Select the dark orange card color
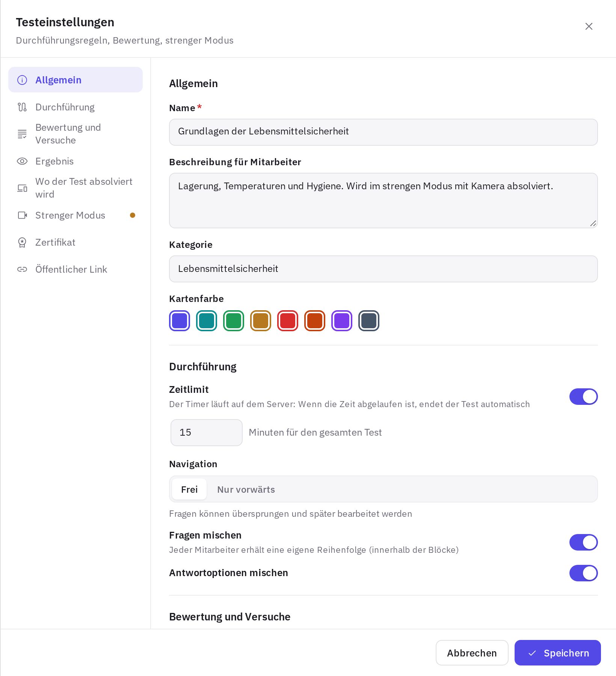This screenshot has height=676, width=616. [x=315, y=321]
